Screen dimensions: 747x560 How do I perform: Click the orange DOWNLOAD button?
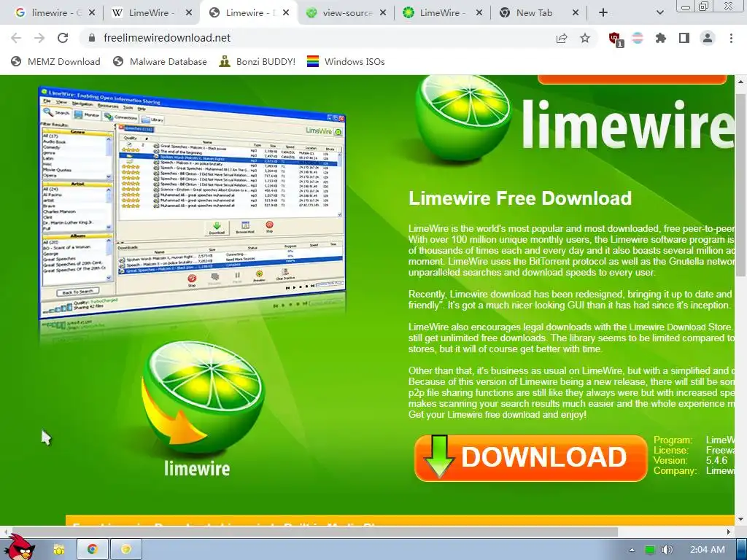pos(531,458)
